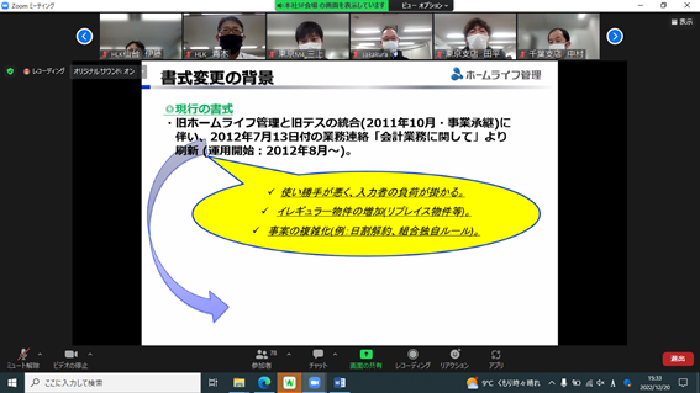The height and width of the screenshot is (393, 700).
Task: Expand hidden system tray icons
Action: point(552,383)
